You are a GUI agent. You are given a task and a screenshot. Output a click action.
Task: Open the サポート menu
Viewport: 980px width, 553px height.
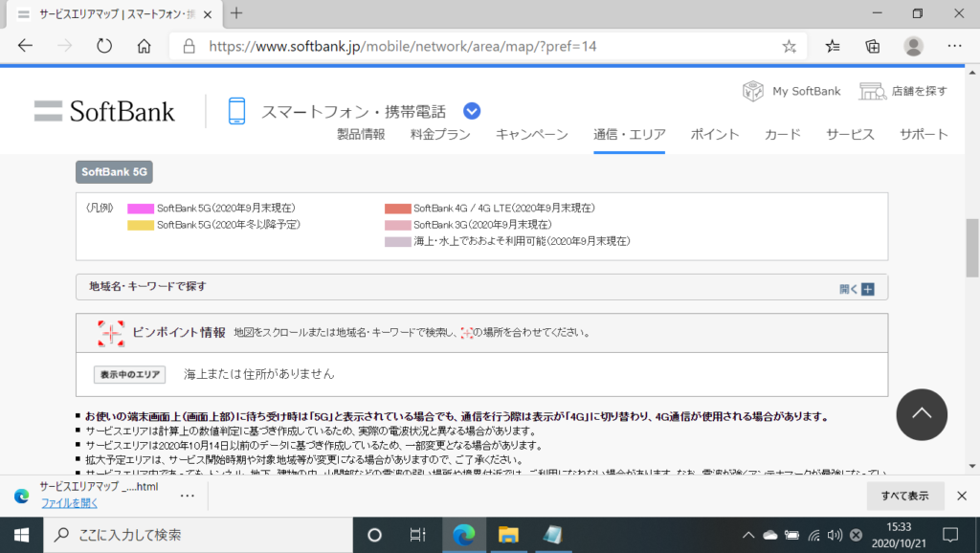[x=924, y=134]
